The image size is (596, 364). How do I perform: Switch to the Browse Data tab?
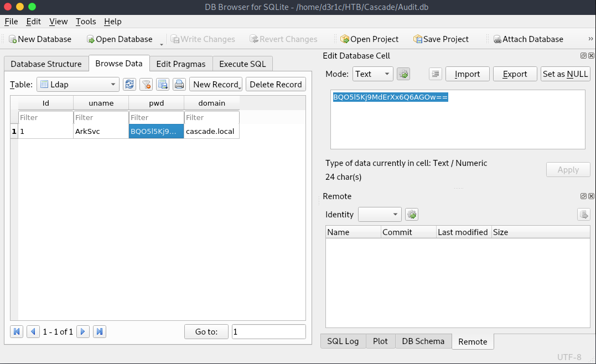pos(119,63)
